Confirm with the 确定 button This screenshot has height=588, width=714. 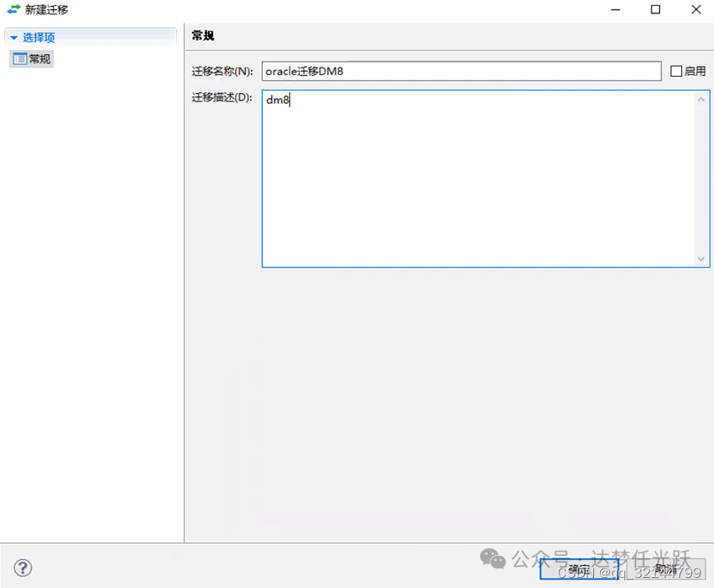[x=579, y=569]
